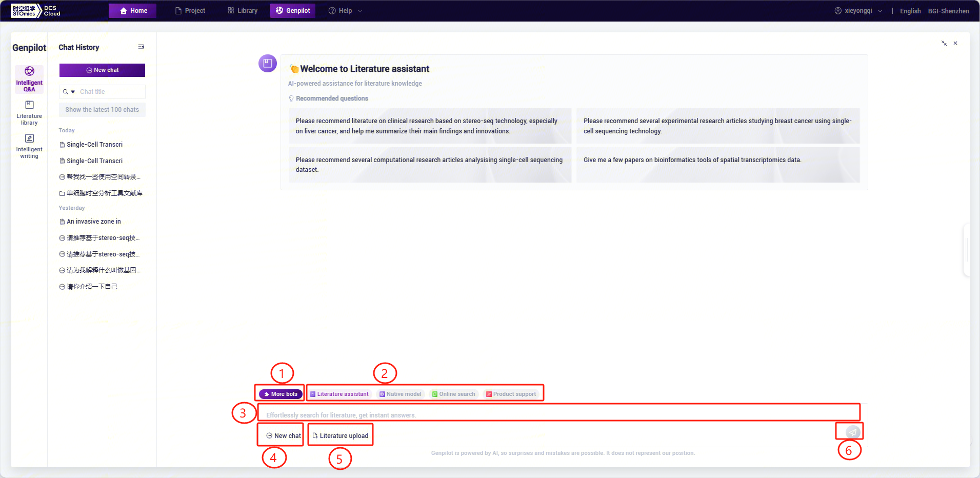Expand the Help dropdown menu
The image size is (980, 478).
tap(346, 11)
